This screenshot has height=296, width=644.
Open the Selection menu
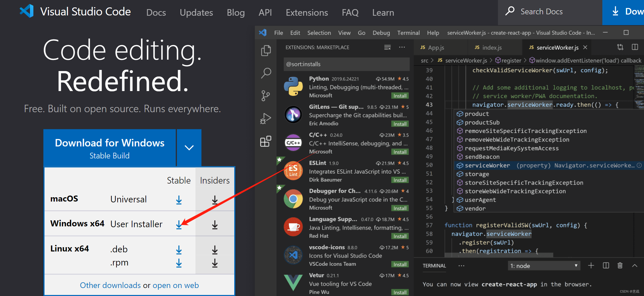pyautogui.click(x=319, y=33)
